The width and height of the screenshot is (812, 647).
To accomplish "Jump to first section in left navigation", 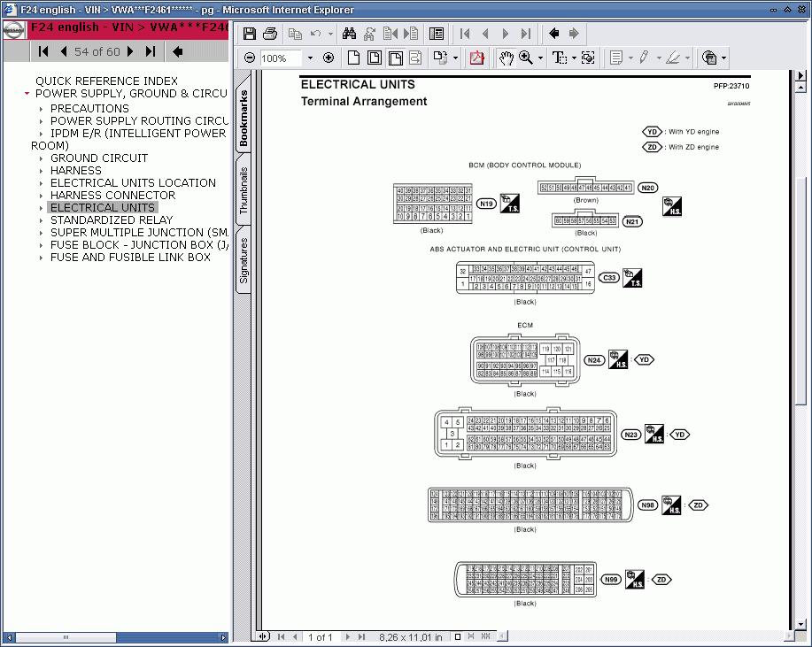I will (43, 51).
